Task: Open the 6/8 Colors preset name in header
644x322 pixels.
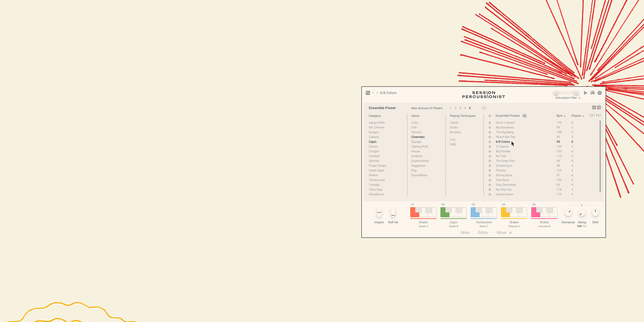Action: coord(388,93)
